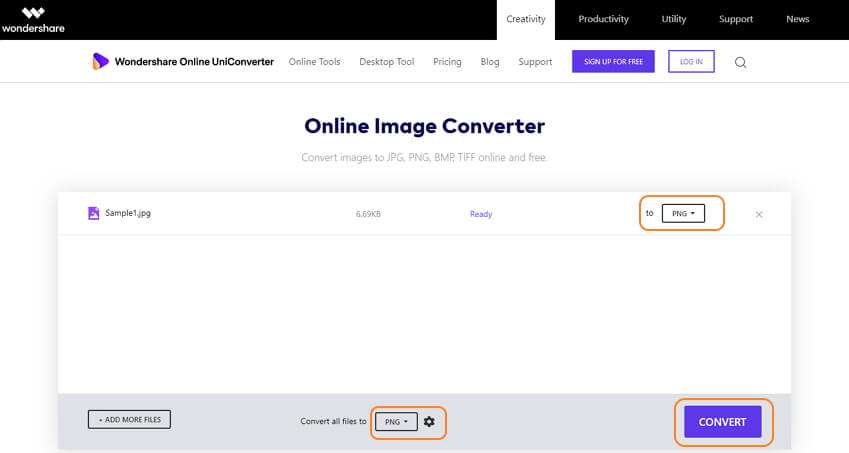Viewport: 849px width, 453px height.
Task: Click the Add More Files button
Action: click(x=129, y=419)
